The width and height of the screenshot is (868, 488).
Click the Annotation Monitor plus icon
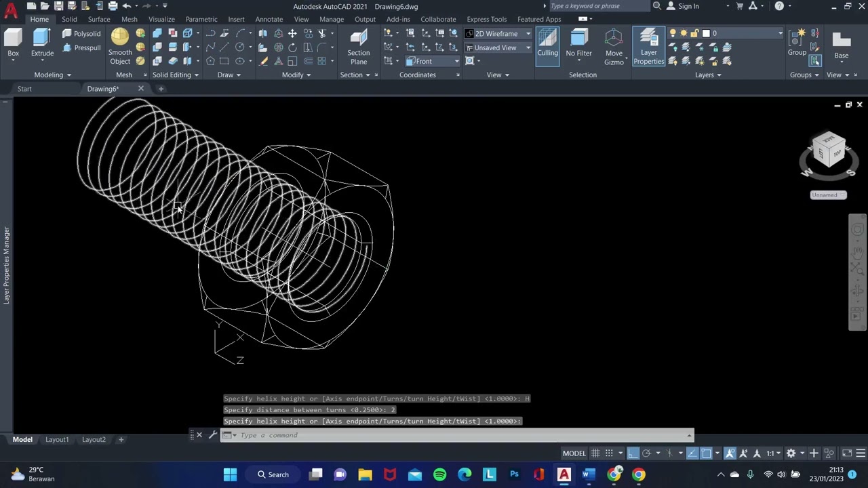click(x=814, y=453)
